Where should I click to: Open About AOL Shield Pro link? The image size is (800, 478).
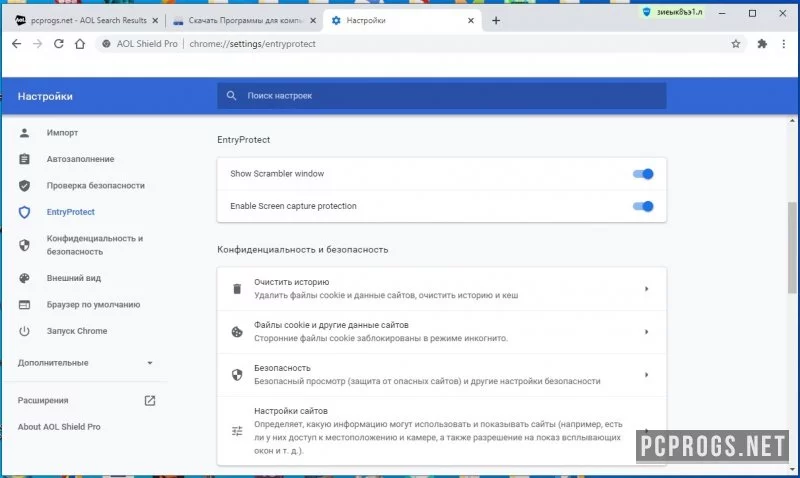59,427
